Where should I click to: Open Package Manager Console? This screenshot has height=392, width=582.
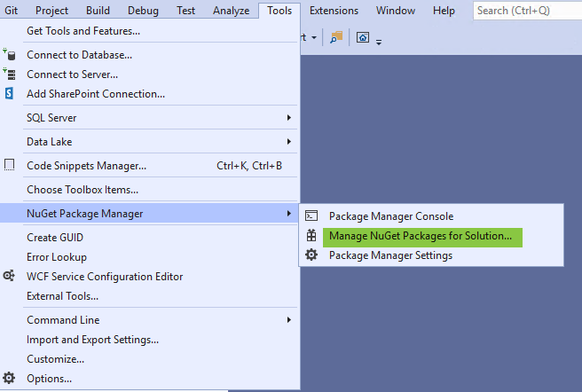[x=431, y=216]
